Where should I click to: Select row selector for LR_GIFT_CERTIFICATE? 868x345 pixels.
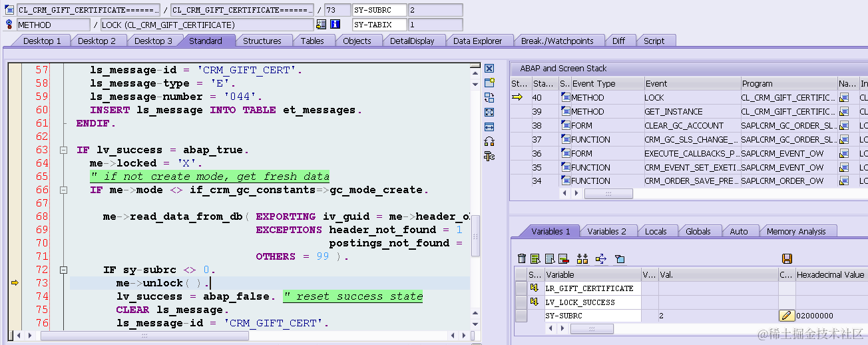click(521, 288)
